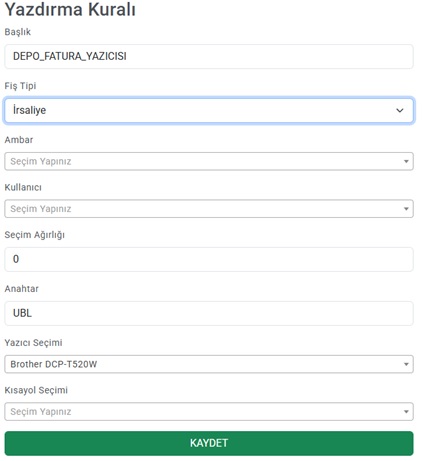Save the rule with the KAYDET button
Viewport: 422px width, 461px height.
[x=209, y=443]
